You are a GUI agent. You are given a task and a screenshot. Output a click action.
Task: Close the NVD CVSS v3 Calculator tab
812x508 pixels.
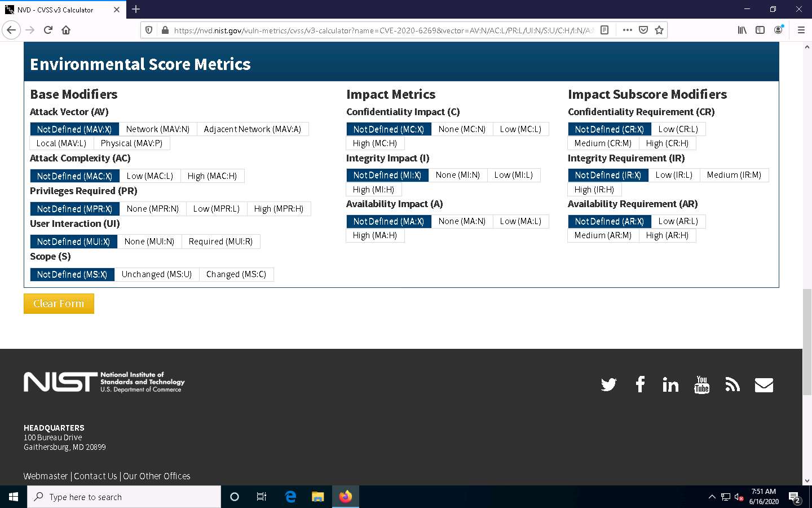pyautogui.click(x=116, y=10)
